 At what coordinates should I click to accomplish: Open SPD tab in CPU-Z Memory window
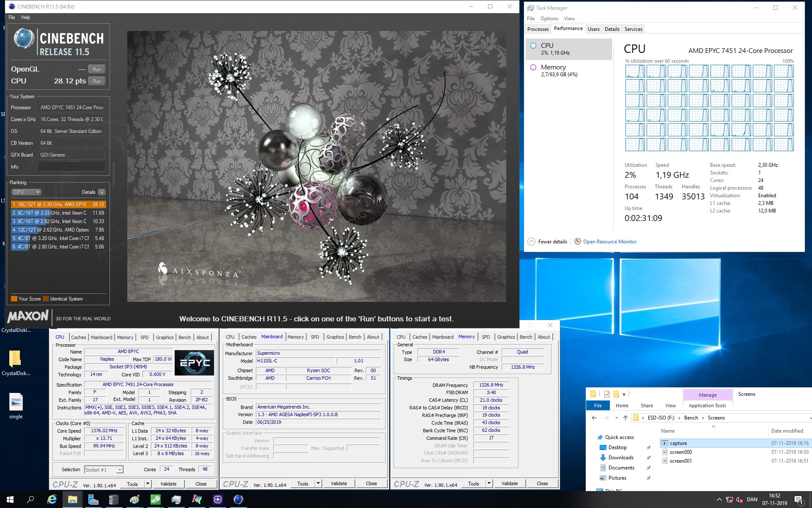click(x=486, y=337)
